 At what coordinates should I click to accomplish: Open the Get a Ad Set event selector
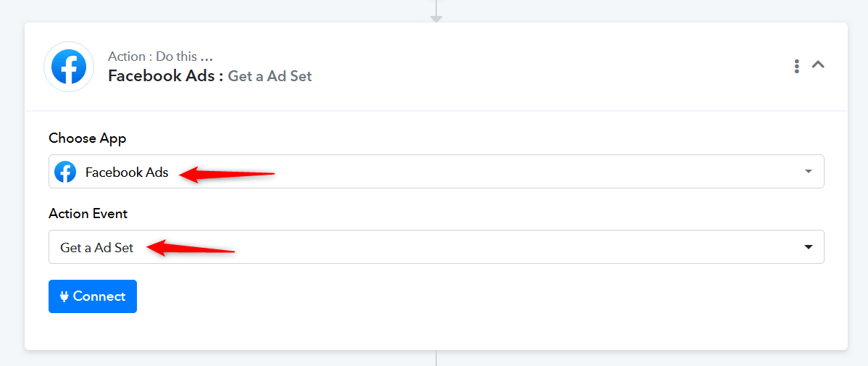(x=436, y=247)
